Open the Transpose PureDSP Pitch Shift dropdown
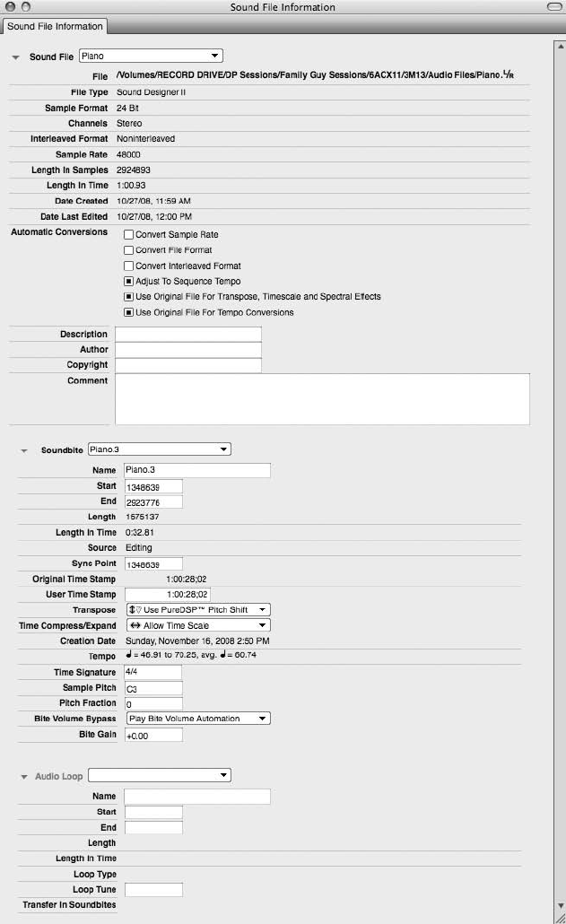The width and height of the screenshot is (566, 924). coord(198,610)
